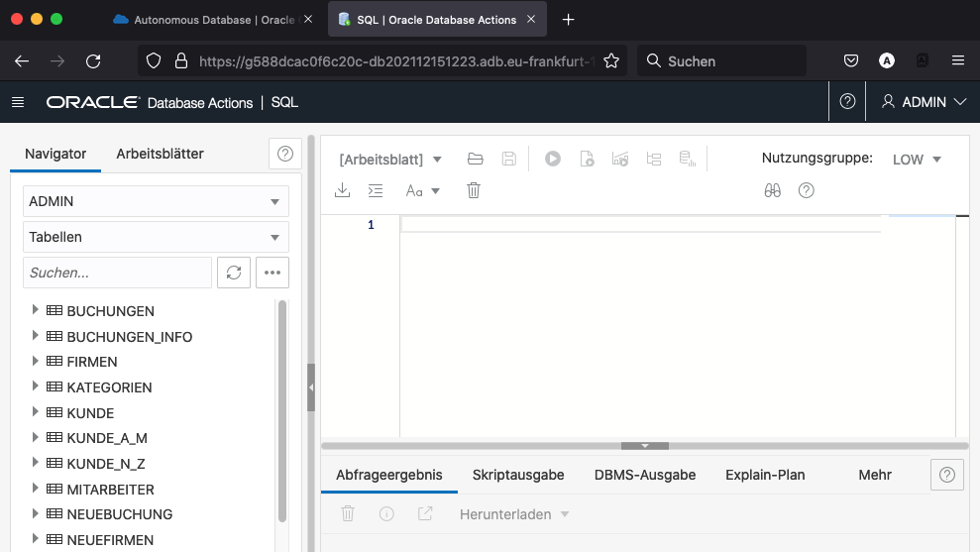
Task: Switch to the Autonomous Database browser tab
Action: coord(212,20)
